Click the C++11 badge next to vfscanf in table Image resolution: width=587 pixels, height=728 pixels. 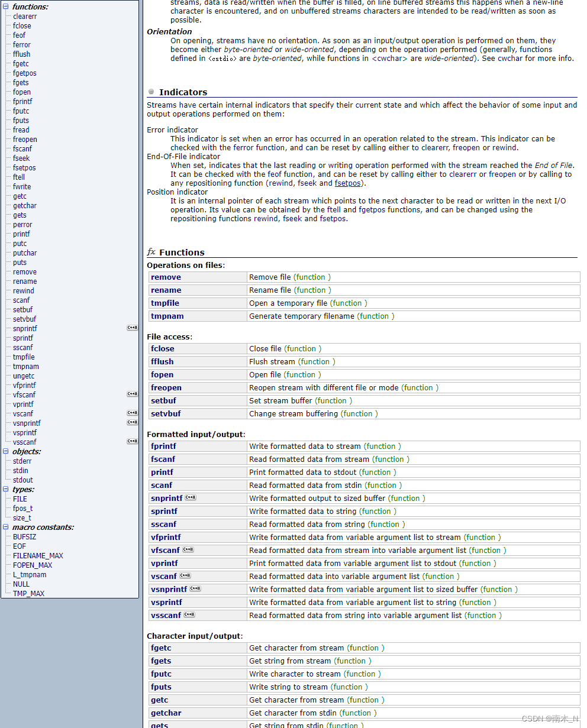coord(188,549)
